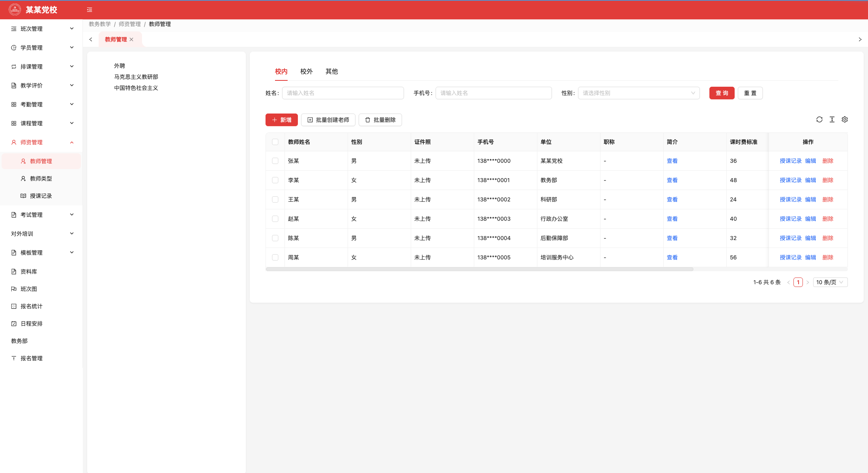Screen dimensions: 868x473
Task: Open 授课记录 in the sidebar
Action: (x=41, y=196)
